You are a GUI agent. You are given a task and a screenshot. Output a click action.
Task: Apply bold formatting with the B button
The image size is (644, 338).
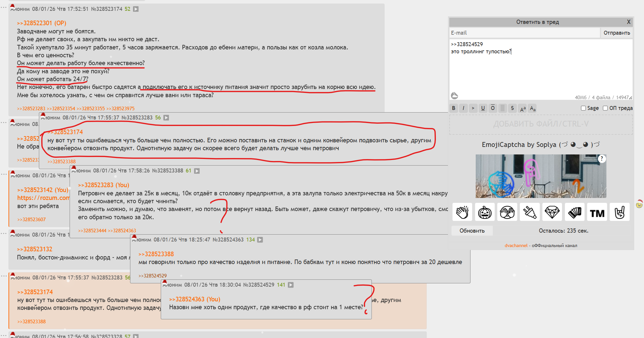click(x=454, y=108)
